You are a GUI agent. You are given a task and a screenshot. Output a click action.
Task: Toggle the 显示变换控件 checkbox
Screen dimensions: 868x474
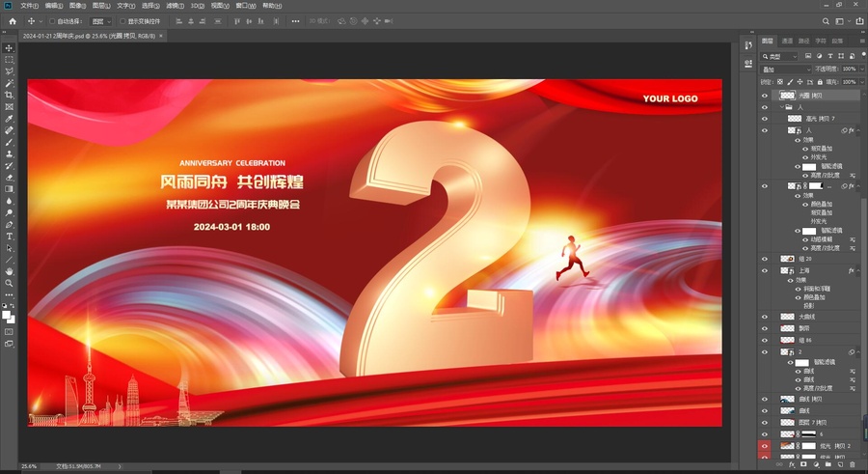[122, 21]
